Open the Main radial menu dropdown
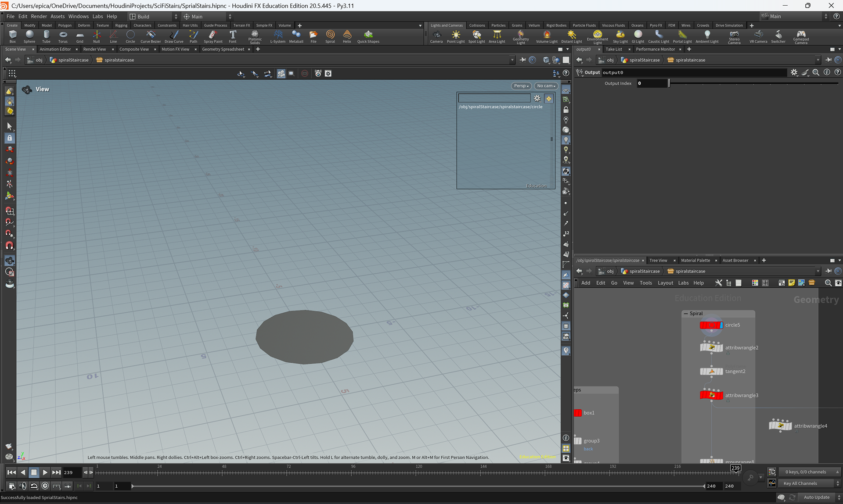The width and height of the screenshot is (843, 504). click(207, 16)
